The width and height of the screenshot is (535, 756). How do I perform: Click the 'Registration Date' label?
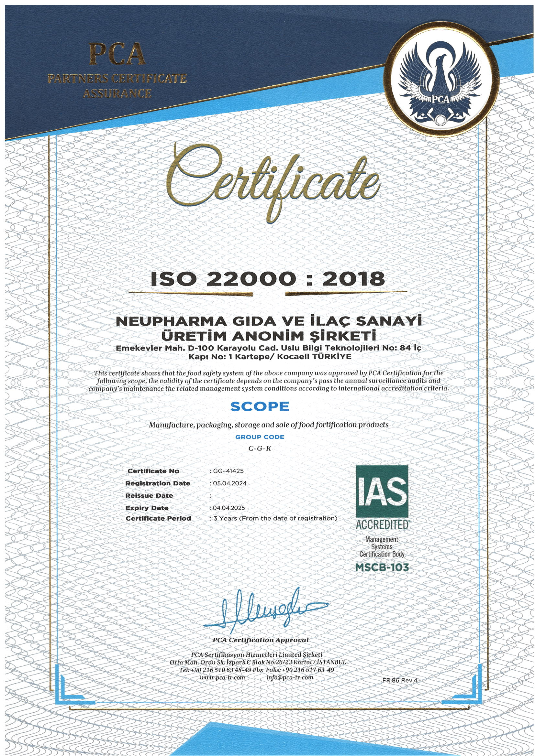pyautogui.click(x=158, y=483)
